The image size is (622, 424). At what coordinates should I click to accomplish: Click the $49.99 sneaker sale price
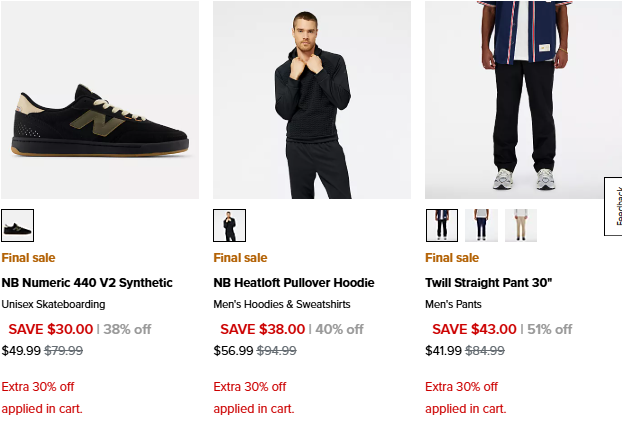click(21, 350)
